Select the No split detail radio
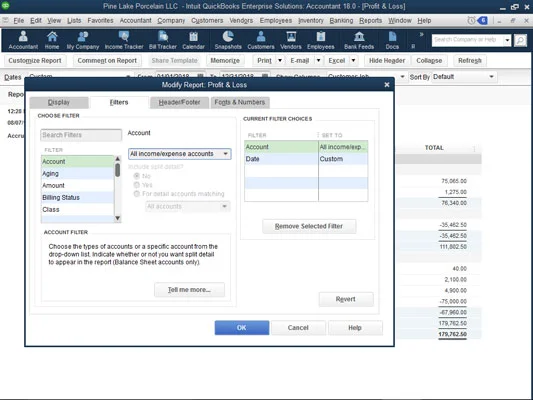Image resolution: width=533 pixels, height=400 pixels. (x=137, y=176)
